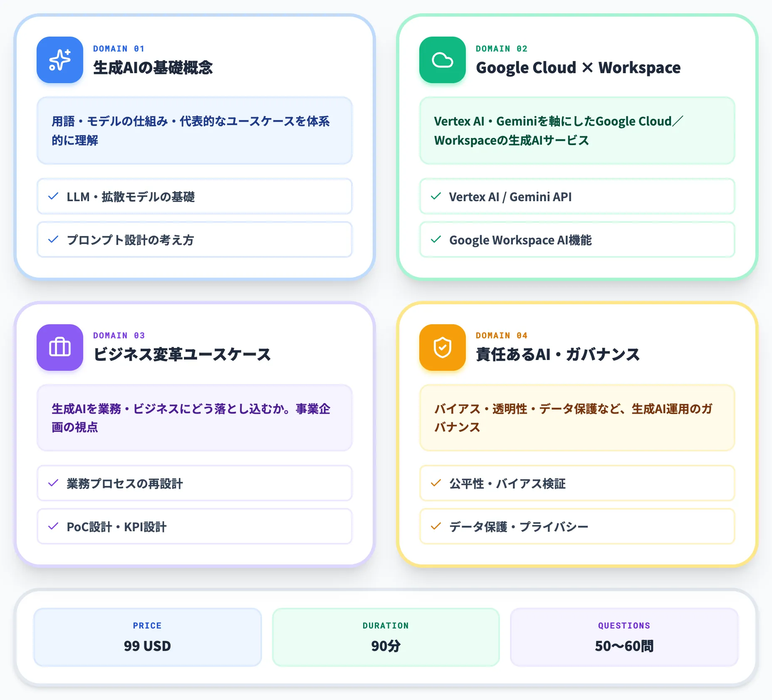The height and width of the screenshot is (700, 772).
Task: Click the text PoC設計・KPI設計
Action: point(116,527)
